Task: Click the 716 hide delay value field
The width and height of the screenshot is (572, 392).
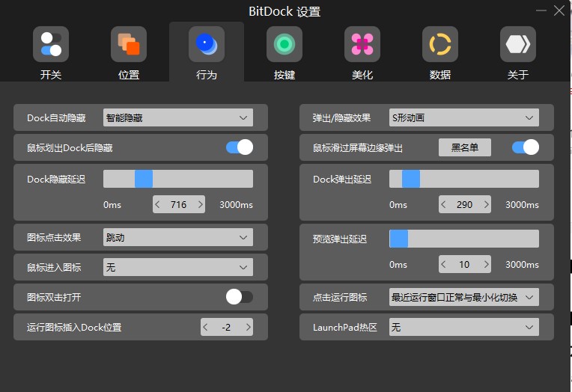Action: tap(179, 204)
